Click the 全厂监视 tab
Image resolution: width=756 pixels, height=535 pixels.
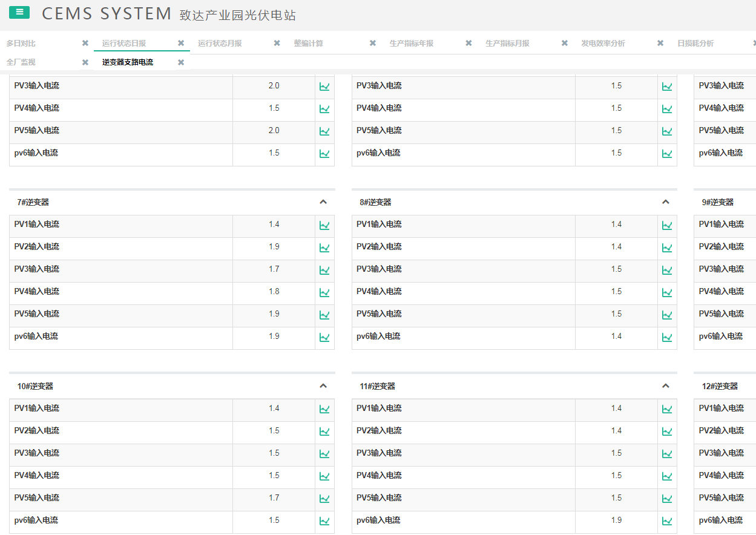pyautogui.click(x=21, y=62)
